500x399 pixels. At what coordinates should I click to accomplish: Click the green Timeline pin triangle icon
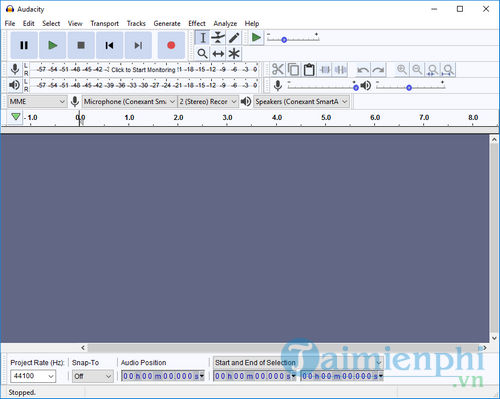16,117
